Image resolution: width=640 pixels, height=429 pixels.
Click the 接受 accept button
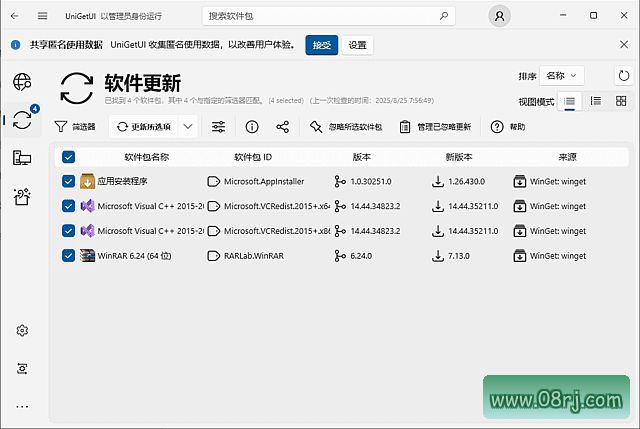click(322, 45)
